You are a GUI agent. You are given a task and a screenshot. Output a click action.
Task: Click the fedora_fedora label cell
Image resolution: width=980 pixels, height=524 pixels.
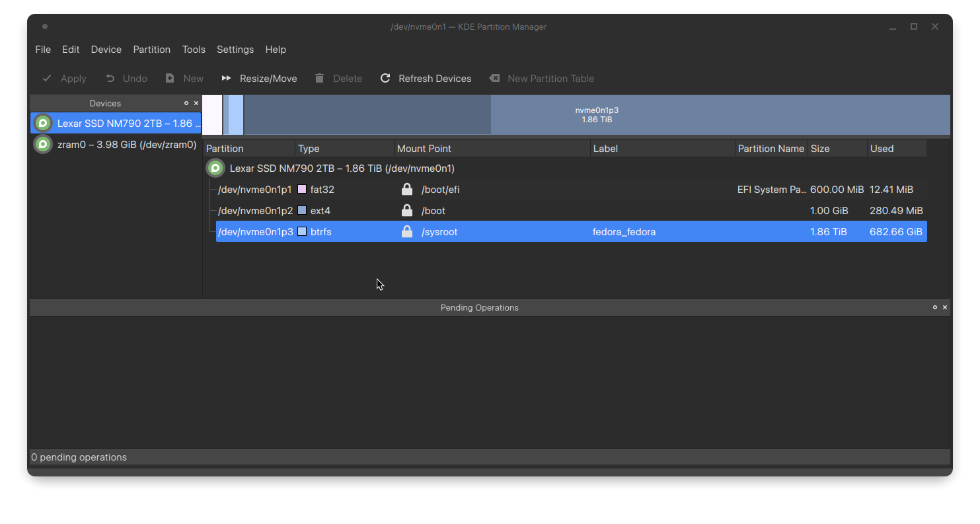(x=624, y=232)
